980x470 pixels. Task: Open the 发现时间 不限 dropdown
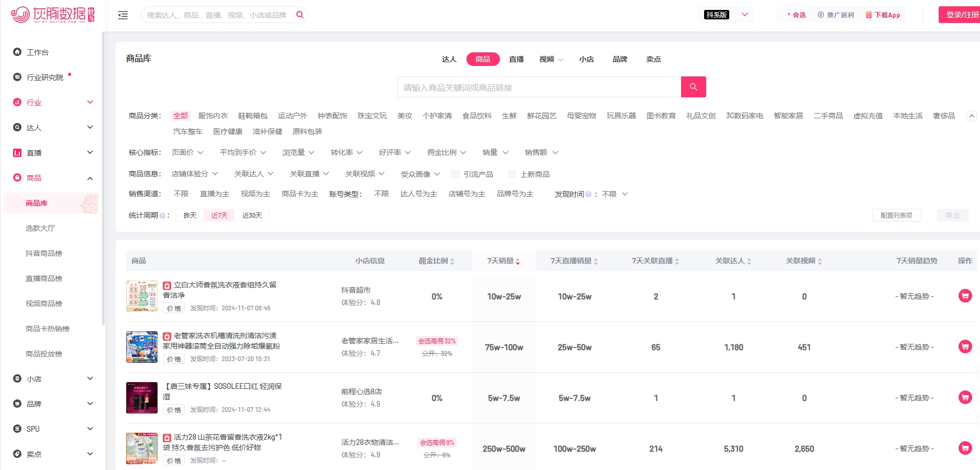tap(615, 194)
